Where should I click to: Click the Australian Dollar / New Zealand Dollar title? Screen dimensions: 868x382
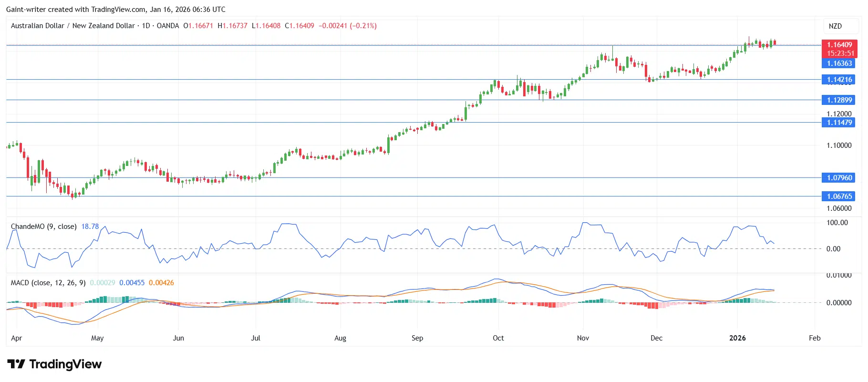click(72, 26)
